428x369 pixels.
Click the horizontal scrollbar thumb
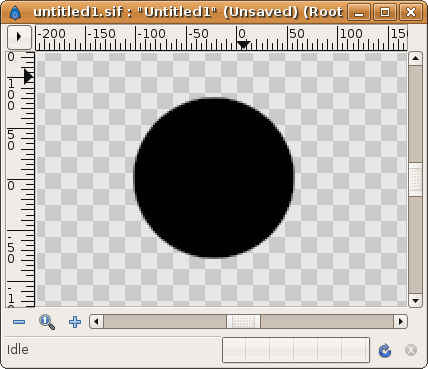[x=243, y=322]
